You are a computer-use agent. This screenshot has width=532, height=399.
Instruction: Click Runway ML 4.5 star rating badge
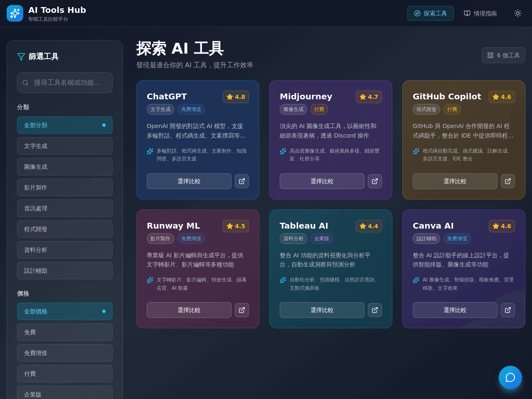[236, 226]
